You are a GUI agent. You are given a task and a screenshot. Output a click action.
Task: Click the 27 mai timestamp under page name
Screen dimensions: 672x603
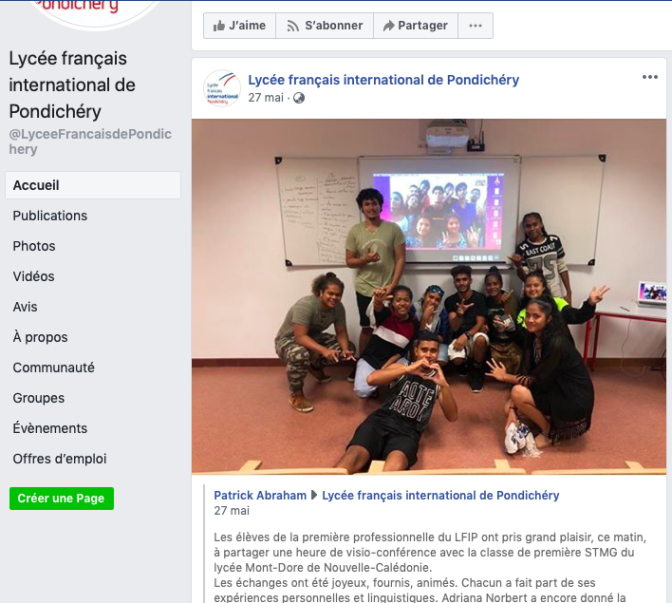tap(266, 98)
